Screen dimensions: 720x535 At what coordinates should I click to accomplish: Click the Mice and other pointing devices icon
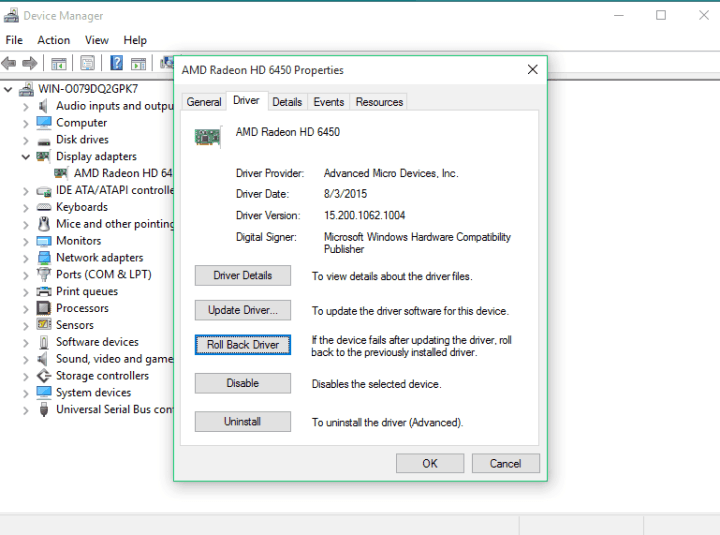(x=44, y=224)
